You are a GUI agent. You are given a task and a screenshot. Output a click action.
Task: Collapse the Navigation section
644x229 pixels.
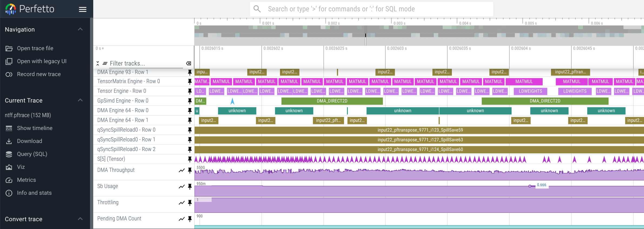80,29
